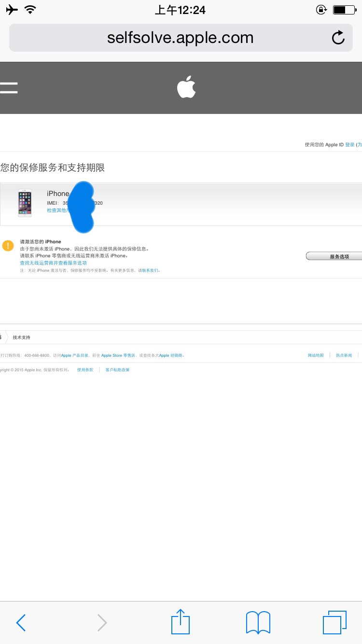Open Apple 产品目录 link
The width and height of the screenshot is (362, 644).
point(75,355)
